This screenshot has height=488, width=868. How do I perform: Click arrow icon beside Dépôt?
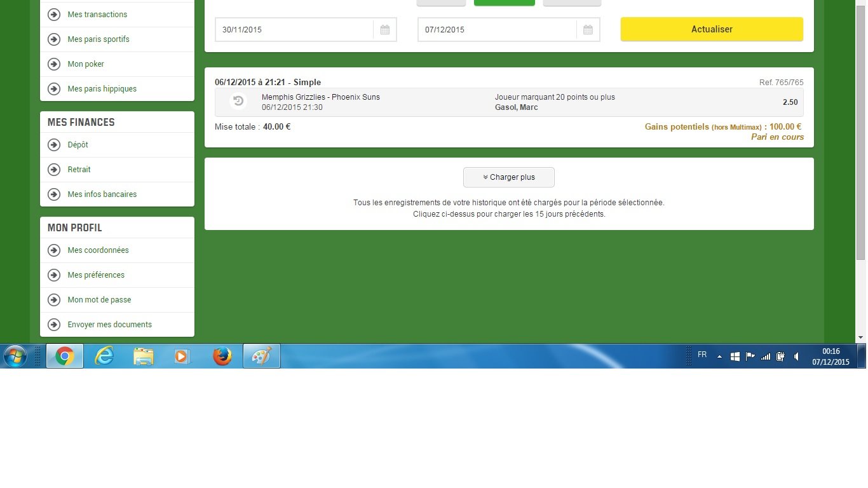tap(54, 144)
